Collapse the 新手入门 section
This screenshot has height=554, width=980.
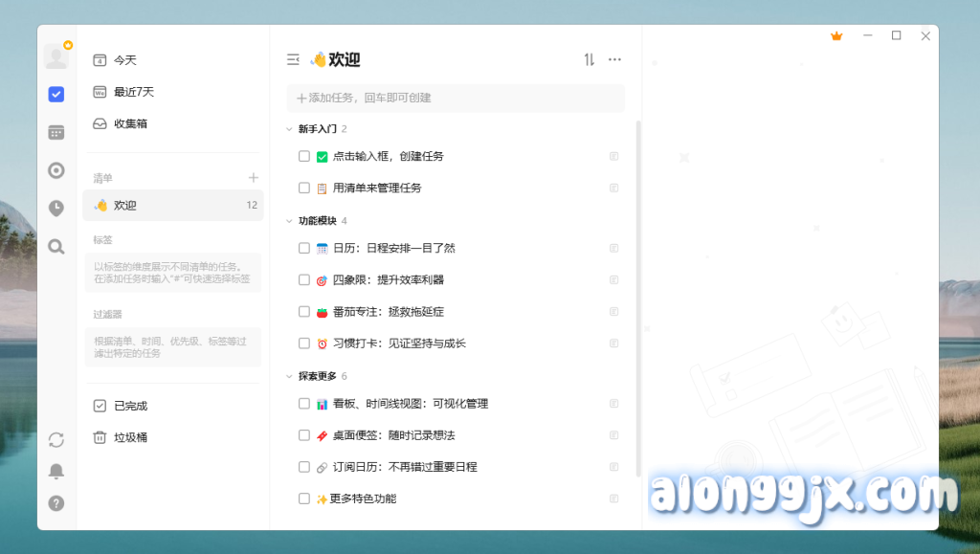pos(290,129)
